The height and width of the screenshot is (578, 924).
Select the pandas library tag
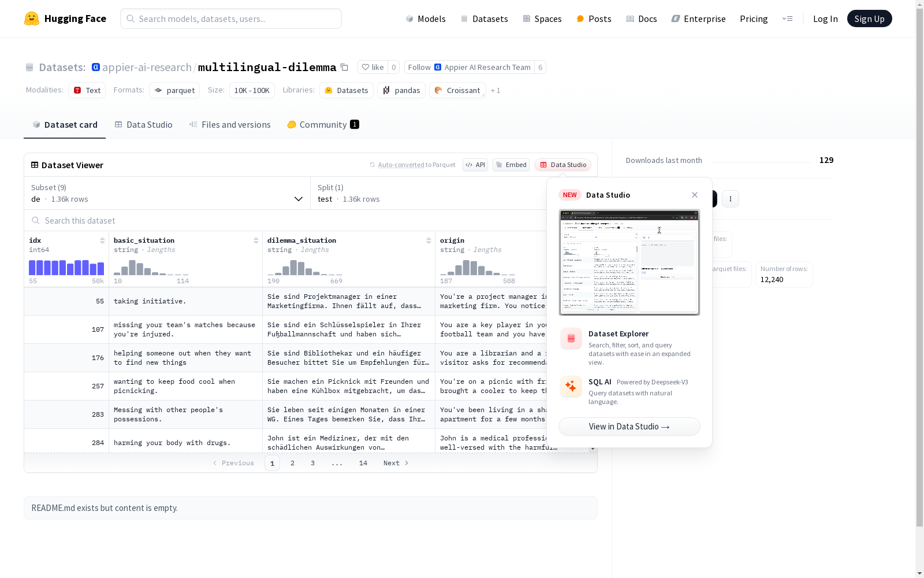coord(401,90)
